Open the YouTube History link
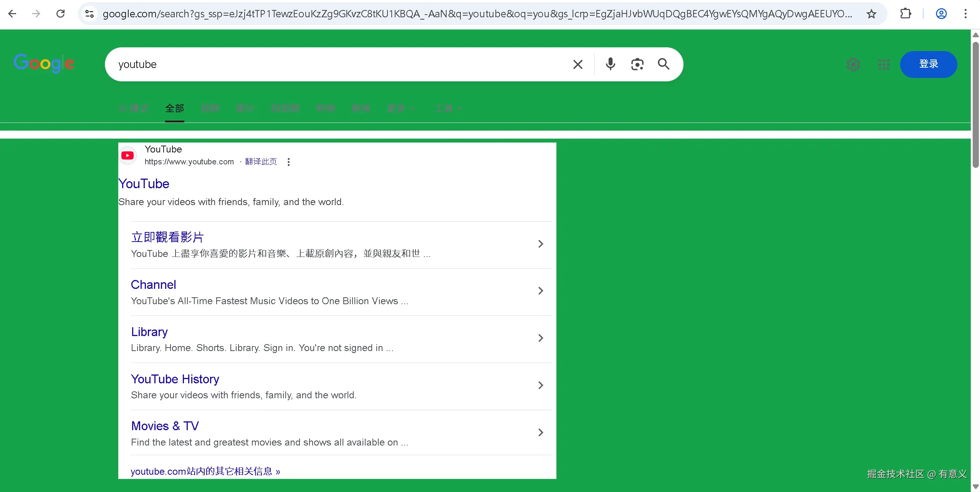Screen dimensions: 980x492 pos(175,379)
